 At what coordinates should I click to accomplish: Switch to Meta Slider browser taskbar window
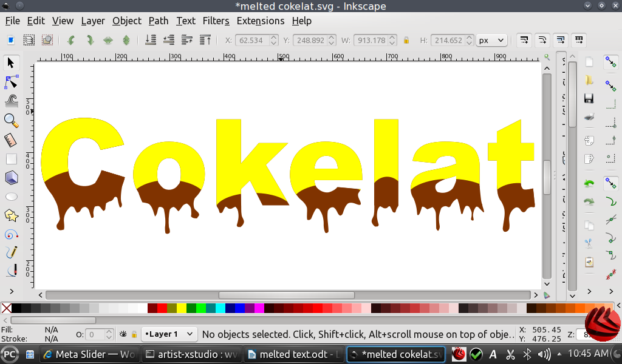(89, 354)
